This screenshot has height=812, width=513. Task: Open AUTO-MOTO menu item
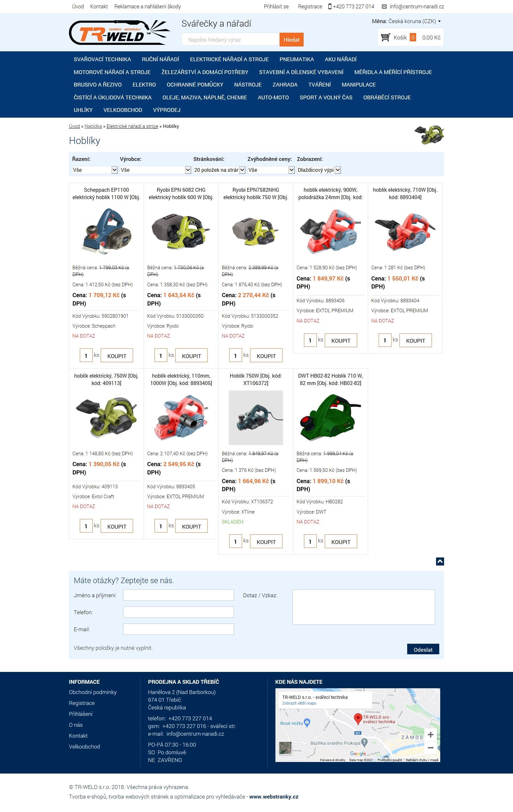tap(273, 97)
